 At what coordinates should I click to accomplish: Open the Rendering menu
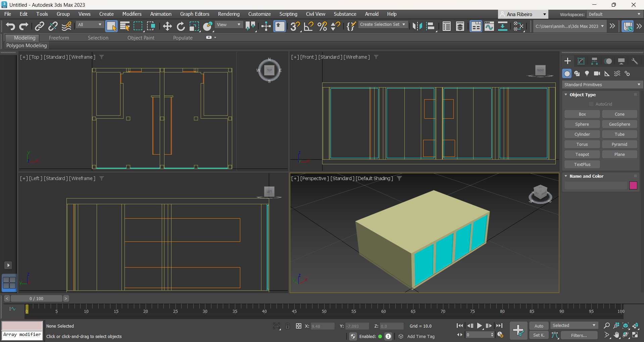[229, 14]
